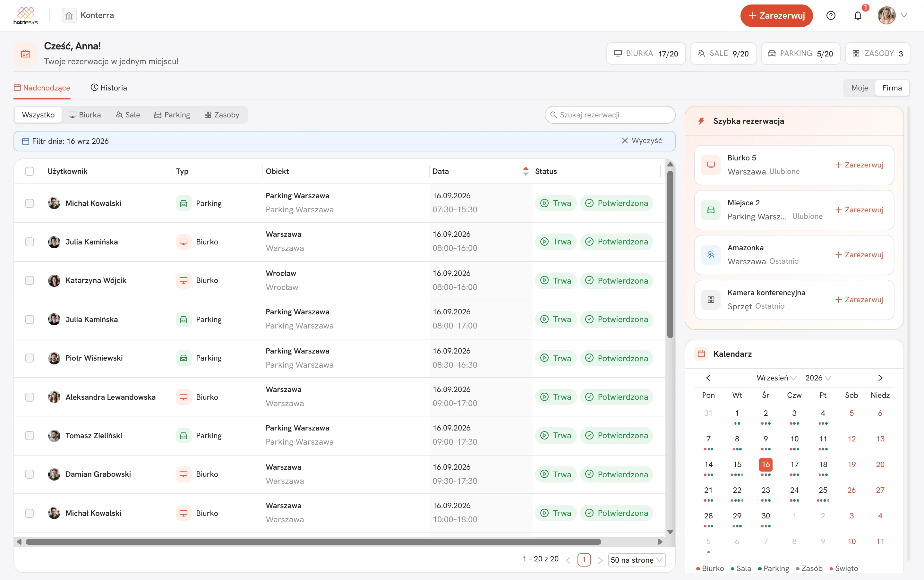Open the 2026 year dropdown
The width and height of the screenshot is (924, 580).
pos(818,378)
